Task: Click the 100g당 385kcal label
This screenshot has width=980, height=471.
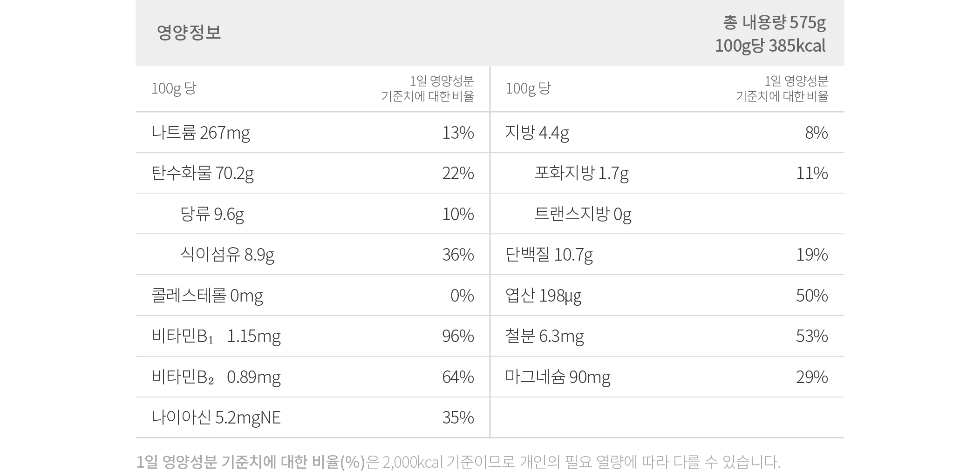Action: [770, 46]
